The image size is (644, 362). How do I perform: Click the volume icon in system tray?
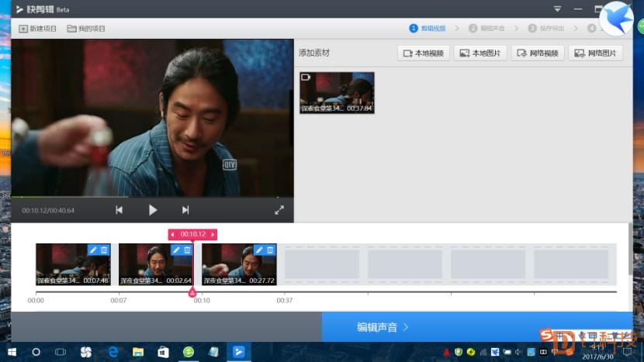pos(518,352)
